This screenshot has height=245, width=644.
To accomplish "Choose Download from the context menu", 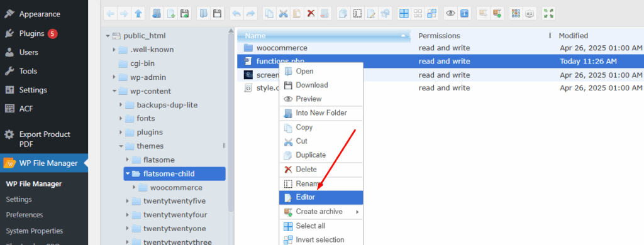I will point(321,85).
